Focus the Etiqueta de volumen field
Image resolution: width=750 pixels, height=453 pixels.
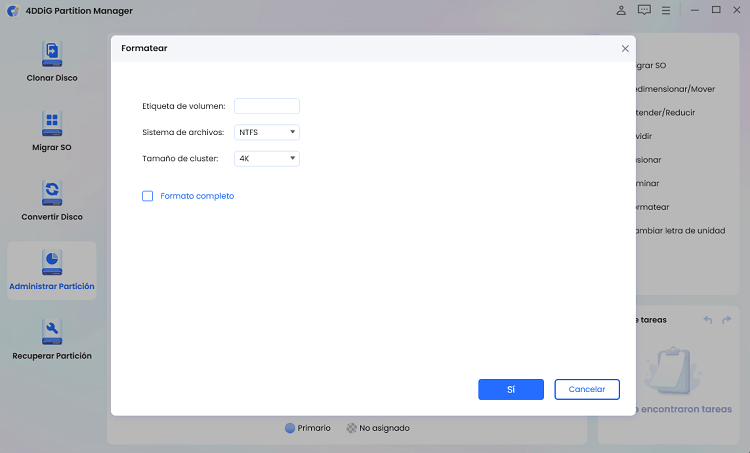267,106
